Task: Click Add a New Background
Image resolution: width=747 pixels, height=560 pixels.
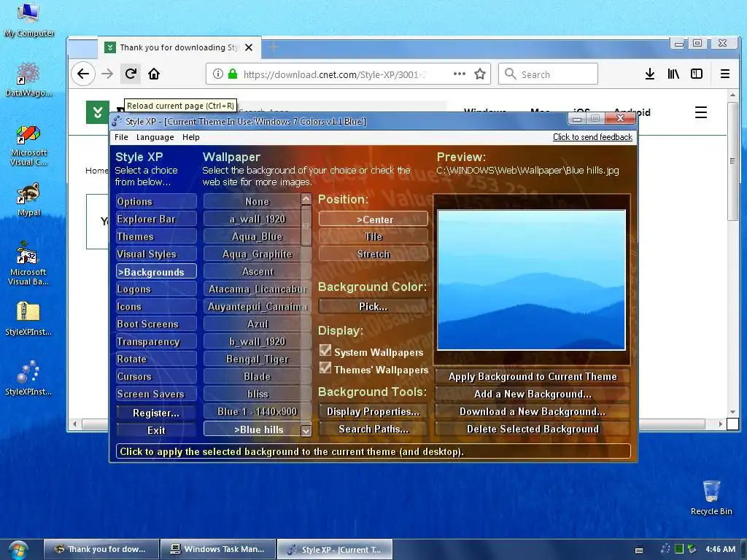Action: (x=533, y=394)
